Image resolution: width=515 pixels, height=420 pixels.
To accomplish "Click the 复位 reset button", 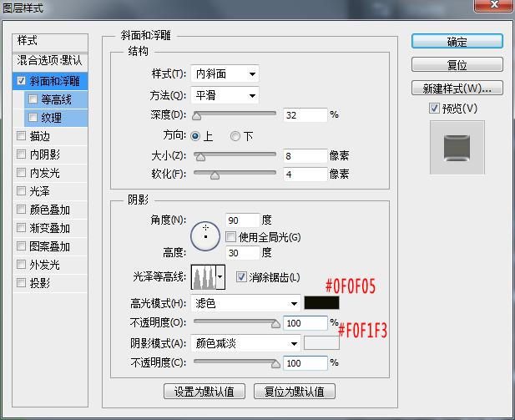I will point(457,64).
